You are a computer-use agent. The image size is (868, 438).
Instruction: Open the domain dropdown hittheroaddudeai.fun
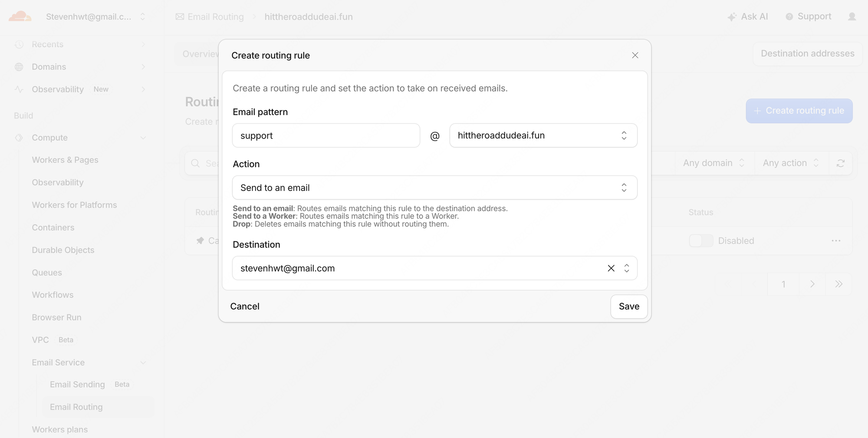click(x=543, y=135)
